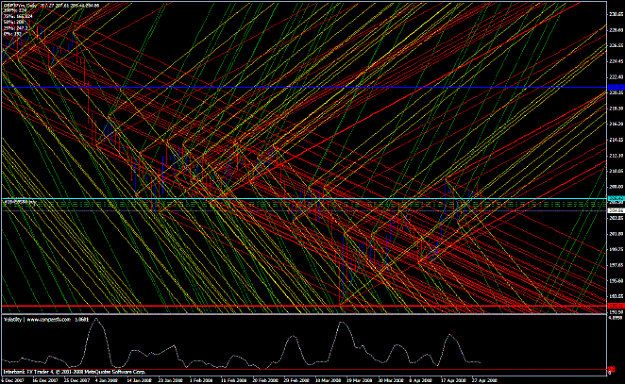Click the 4 Jan 2008 date label

106,380
